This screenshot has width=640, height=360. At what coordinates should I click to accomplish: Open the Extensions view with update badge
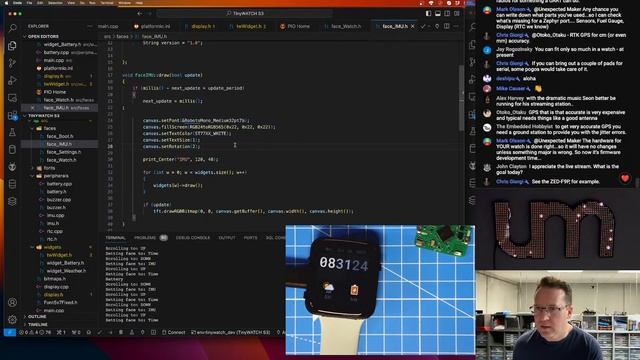click(x=12, y=116)
